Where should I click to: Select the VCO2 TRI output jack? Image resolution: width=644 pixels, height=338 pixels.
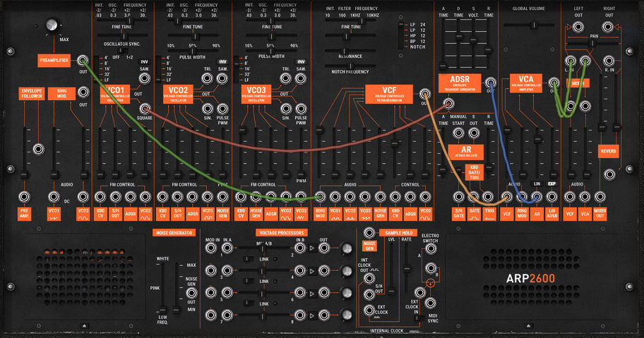click(208, 78)
